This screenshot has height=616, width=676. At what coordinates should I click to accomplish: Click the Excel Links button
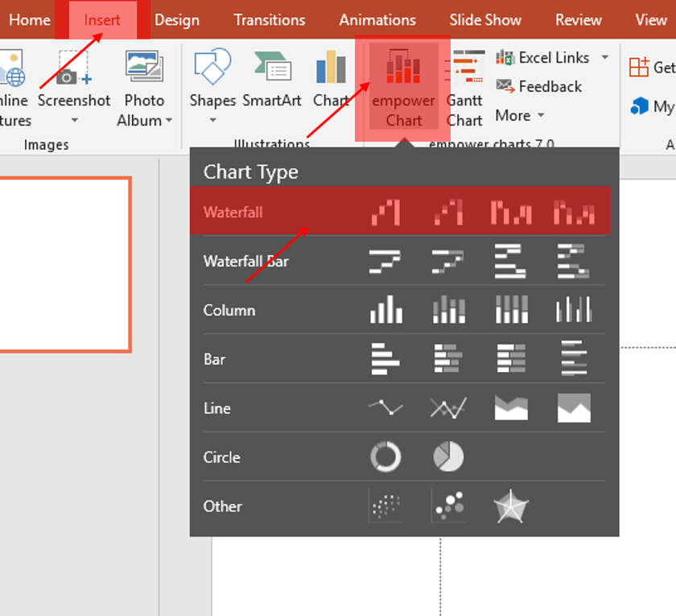point(553,58)
